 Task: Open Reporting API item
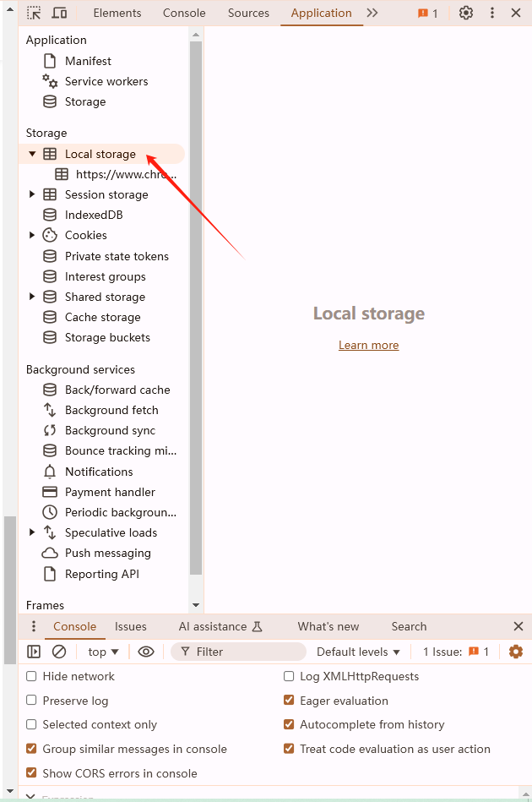point(101,575)
